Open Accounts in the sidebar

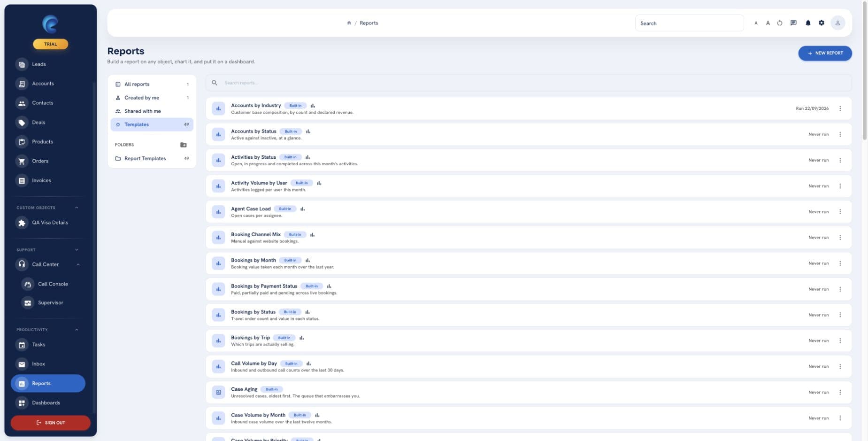click(x=48, y=84)
